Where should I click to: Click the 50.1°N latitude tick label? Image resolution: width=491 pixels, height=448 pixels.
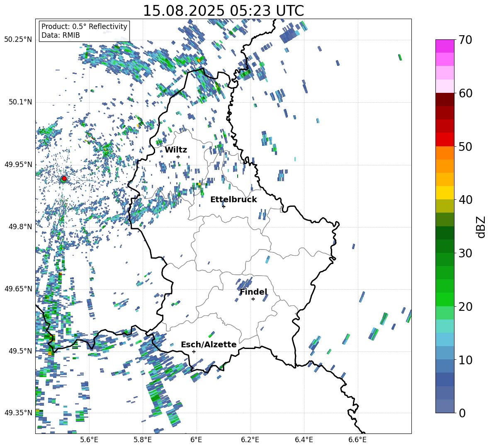tap(20, 102)
